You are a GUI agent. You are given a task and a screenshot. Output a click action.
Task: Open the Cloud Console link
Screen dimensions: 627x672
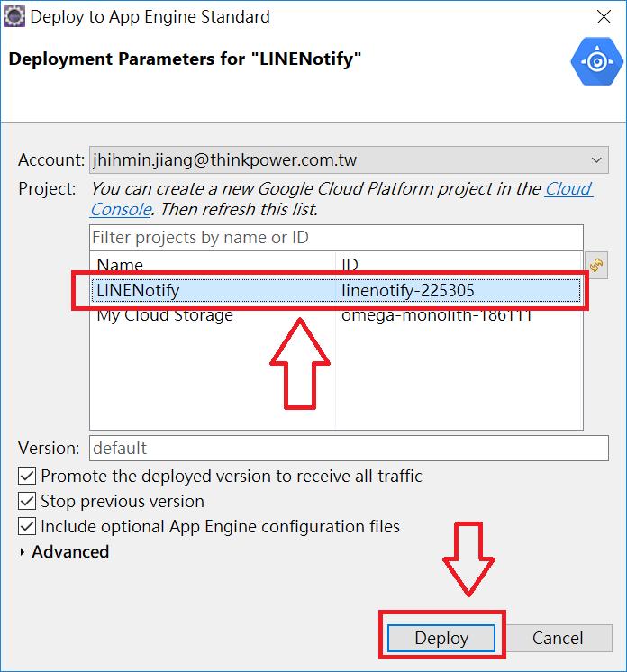click(x=341, y=199)
